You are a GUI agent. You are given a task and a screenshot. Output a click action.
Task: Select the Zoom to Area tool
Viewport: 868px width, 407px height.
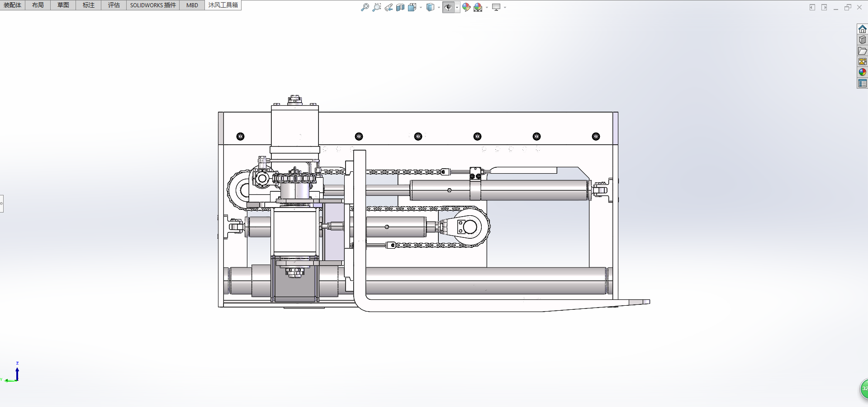click(x=376, y=7)
